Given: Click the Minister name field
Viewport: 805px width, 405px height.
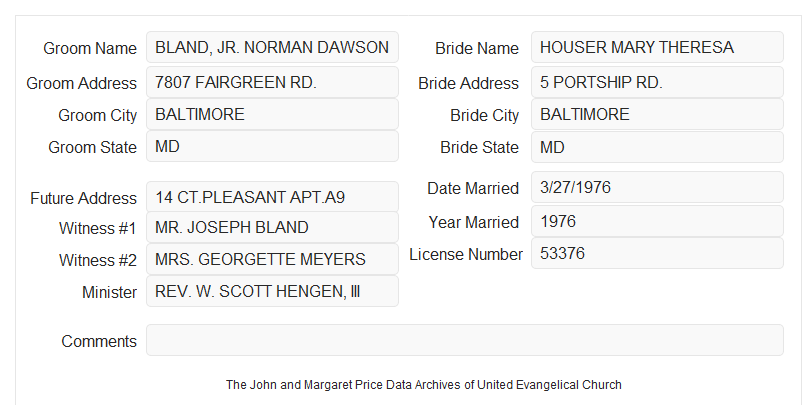Looking at the screenshot, I should tap(272, 291).
